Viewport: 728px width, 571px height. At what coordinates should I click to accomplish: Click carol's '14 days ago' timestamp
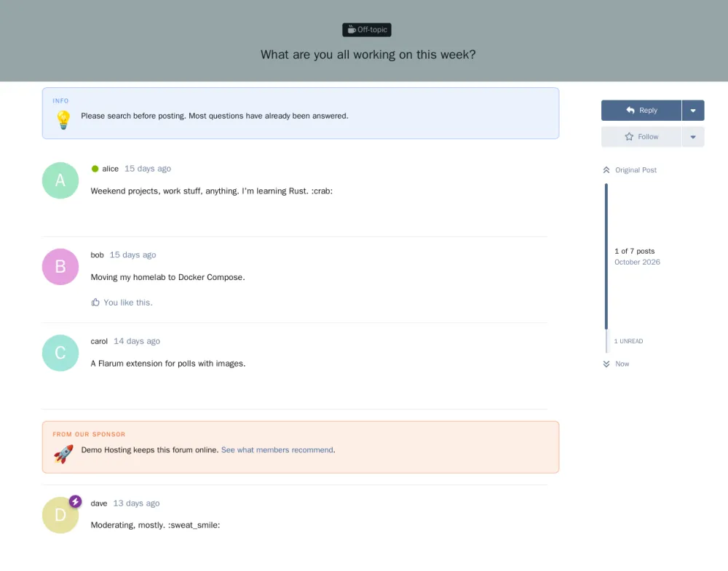pos(137,341)
